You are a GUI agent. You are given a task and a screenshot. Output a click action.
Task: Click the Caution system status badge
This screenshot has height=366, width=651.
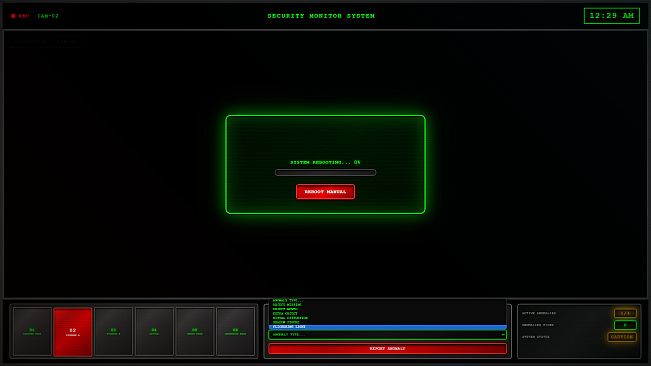click(x=622, y=337)
